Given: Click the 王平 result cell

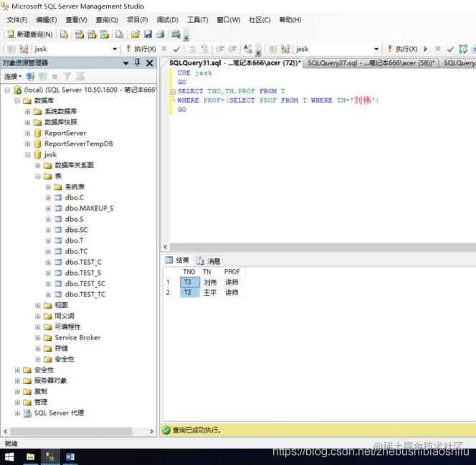Looking at the screenshot, I should [210, 292].
